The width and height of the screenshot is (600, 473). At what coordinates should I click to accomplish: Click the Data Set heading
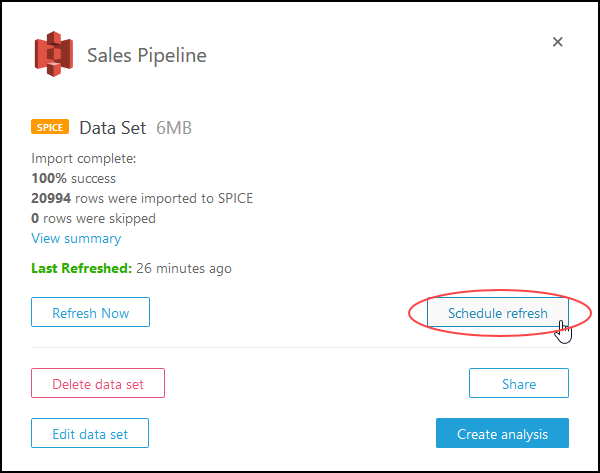pyautogui.click(x=113, y=128)
